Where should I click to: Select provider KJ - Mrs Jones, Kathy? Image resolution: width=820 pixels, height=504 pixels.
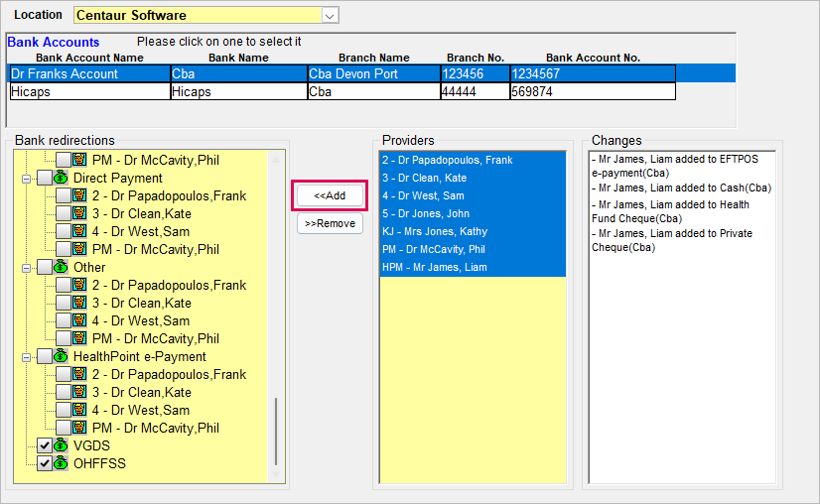(473, 231)
